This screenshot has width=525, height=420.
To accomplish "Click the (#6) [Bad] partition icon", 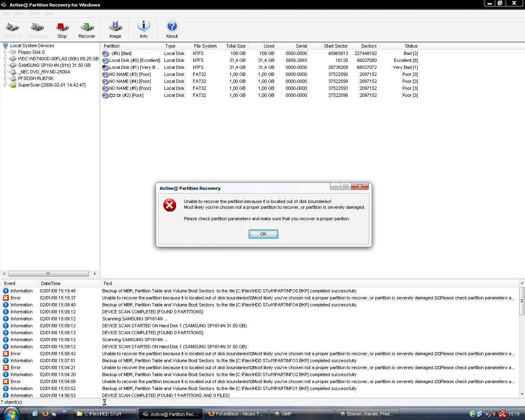I will 105,53.
